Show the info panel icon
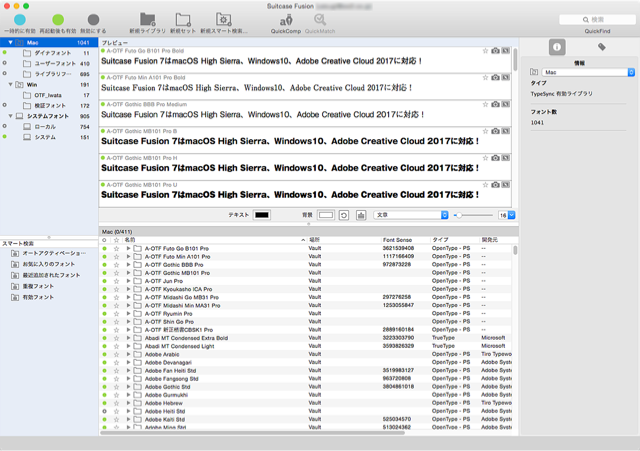Viewport: 640px width, 451px height. (557, 47)
